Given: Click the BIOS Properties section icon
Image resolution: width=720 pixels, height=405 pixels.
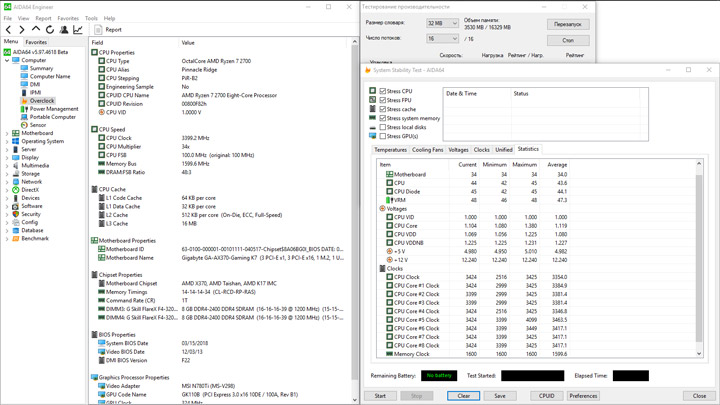Looking at the screenshot, I should (94, 334).
